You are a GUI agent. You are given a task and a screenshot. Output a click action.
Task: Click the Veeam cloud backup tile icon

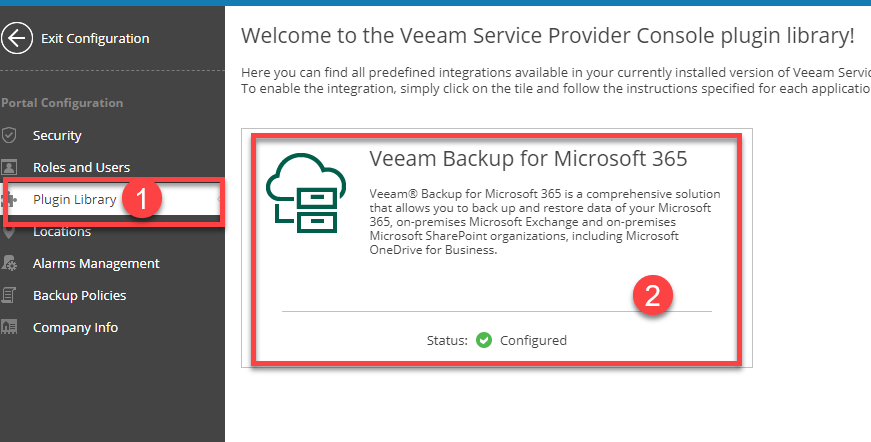[306, 192]
